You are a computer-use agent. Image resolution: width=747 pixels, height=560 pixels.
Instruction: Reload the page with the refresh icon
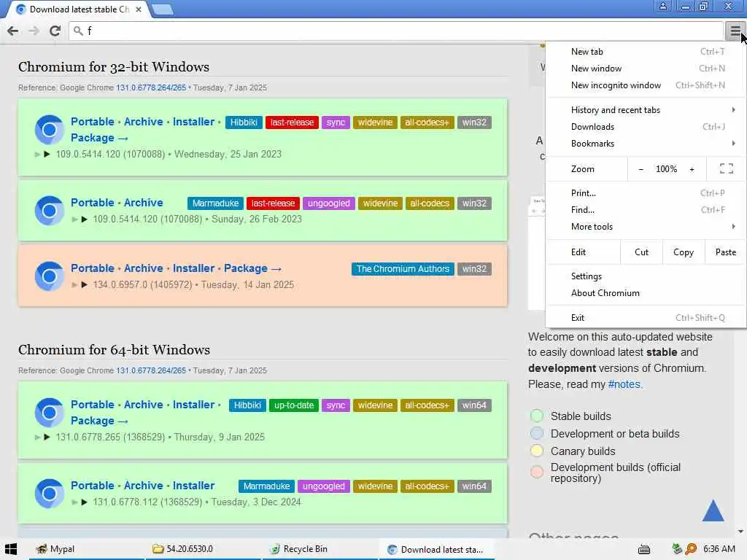pyautogui.click(x=55, y=31)
